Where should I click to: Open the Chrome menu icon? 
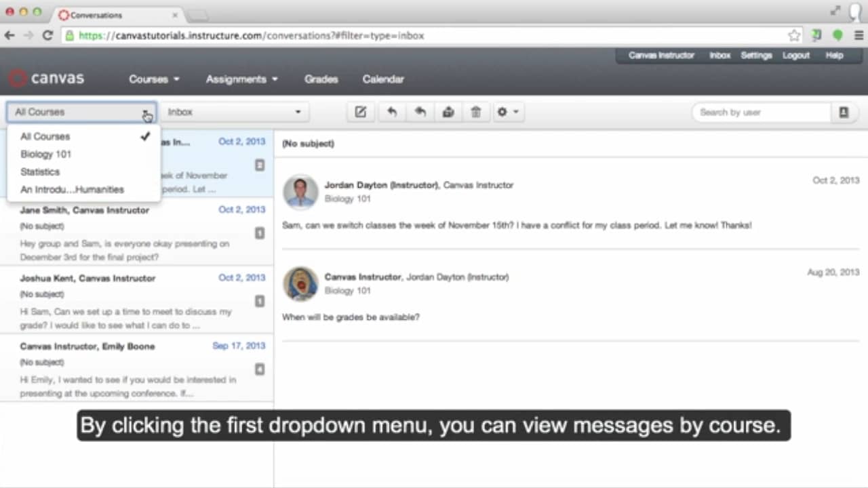tap(859, 35)
